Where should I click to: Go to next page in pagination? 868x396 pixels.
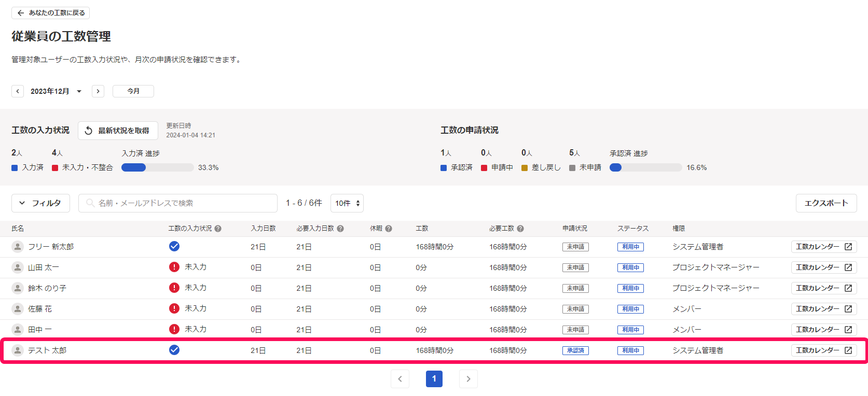[469, 379]
